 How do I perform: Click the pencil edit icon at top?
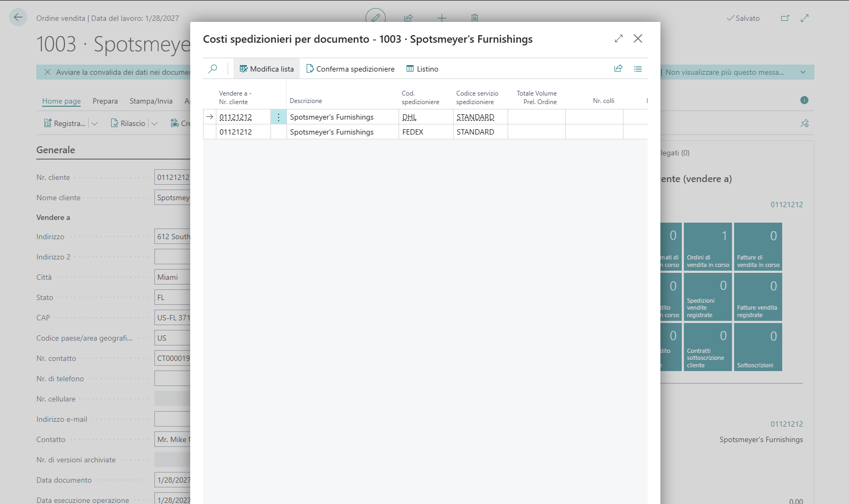[376, 18]
